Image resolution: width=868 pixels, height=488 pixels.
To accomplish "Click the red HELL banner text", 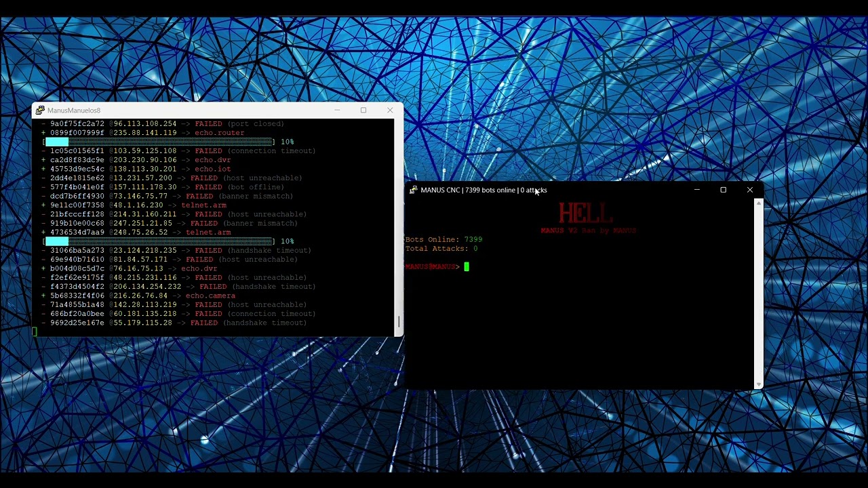I will 586,213.
